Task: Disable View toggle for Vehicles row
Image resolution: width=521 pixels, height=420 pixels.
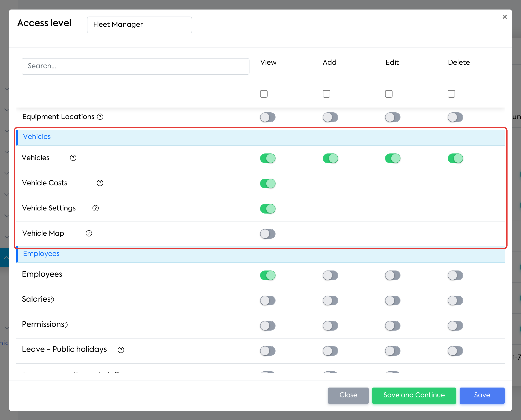Action: click(x=268, y=159)
